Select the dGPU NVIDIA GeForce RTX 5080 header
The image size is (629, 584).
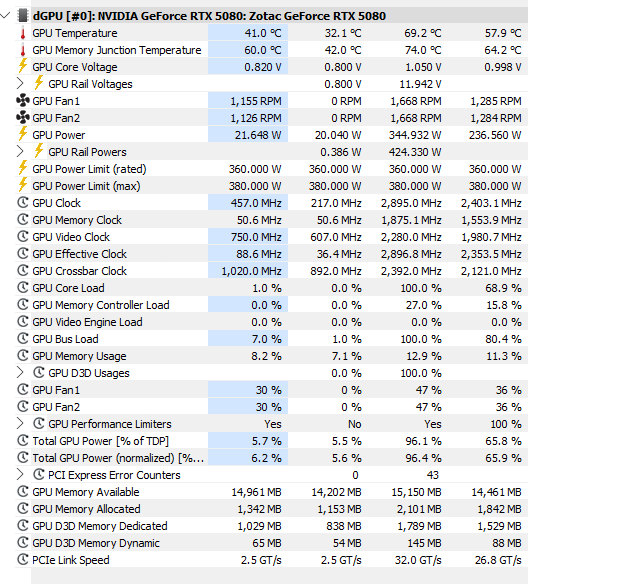point(209,16)
